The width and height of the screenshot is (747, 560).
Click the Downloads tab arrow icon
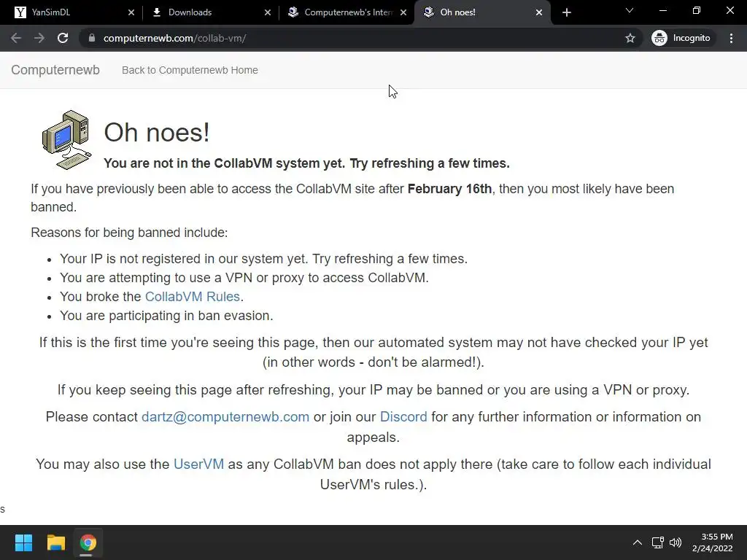(156, 12)
